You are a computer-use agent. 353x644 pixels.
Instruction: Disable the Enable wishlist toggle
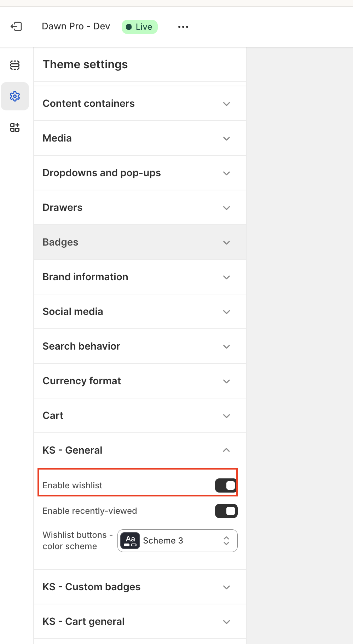point(226,485)
